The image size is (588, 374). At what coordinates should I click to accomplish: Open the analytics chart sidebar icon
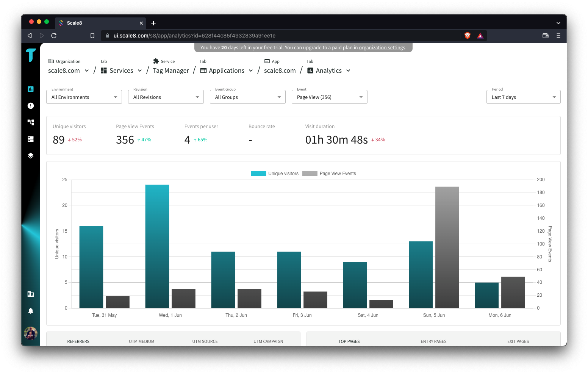coord(31,89)
